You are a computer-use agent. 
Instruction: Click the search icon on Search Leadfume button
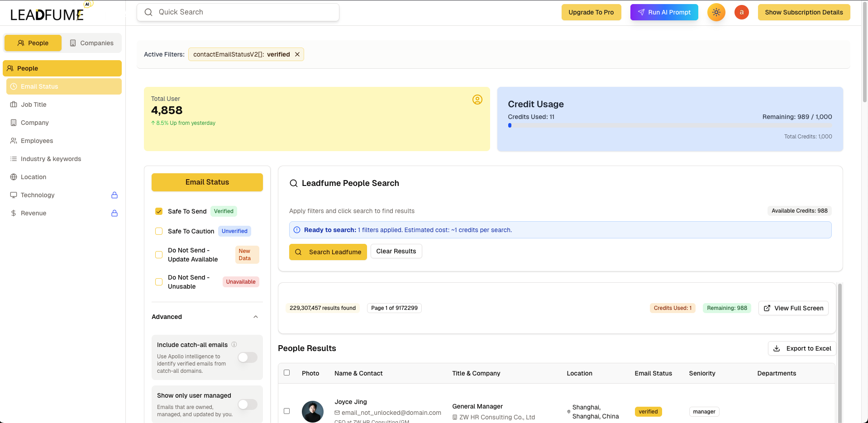pyautogui.click(x=298, y=252)
